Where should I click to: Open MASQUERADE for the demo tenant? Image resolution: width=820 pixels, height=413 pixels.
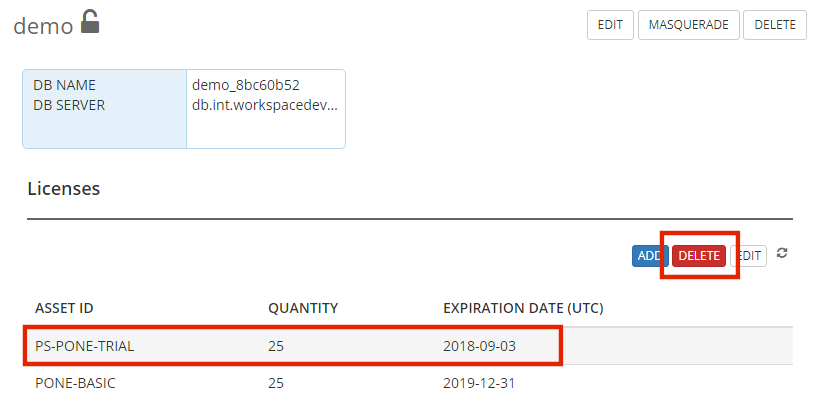688,25
